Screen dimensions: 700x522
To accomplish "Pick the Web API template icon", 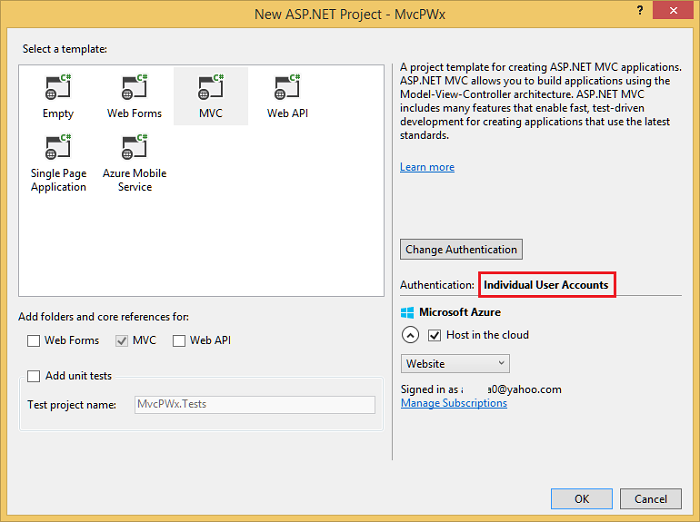I will click(x=287, y=88).
